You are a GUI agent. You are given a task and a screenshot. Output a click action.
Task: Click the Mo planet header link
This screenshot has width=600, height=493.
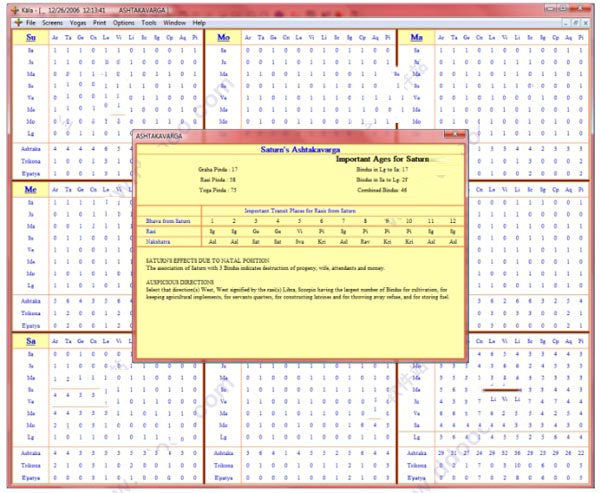pyautogui.click(x=223, y=38)
